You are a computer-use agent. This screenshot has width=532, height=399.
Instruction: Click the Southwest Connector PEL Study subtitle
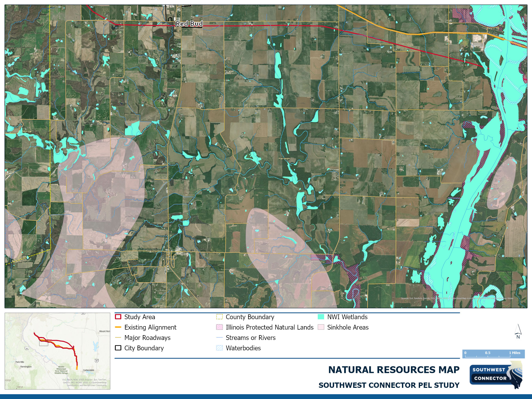[x=389, y=385]
